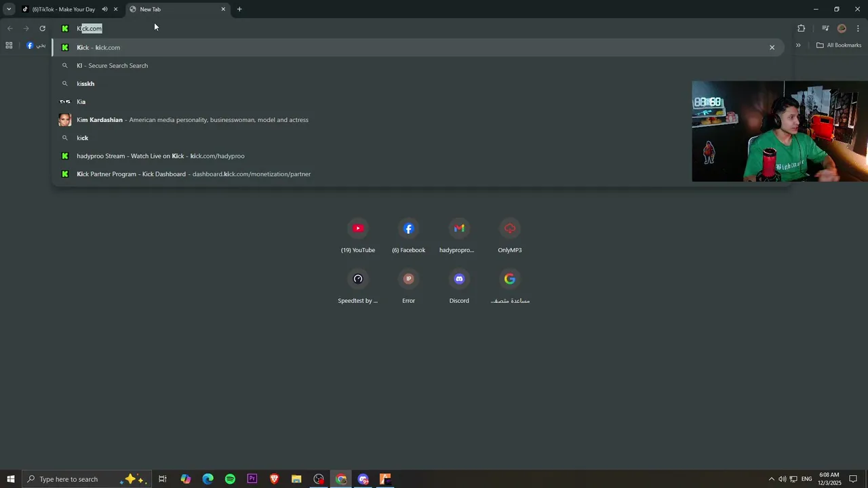868x488 pixels.
Task: Switch the ENG input language indicator
Action: tap(807, 479)
